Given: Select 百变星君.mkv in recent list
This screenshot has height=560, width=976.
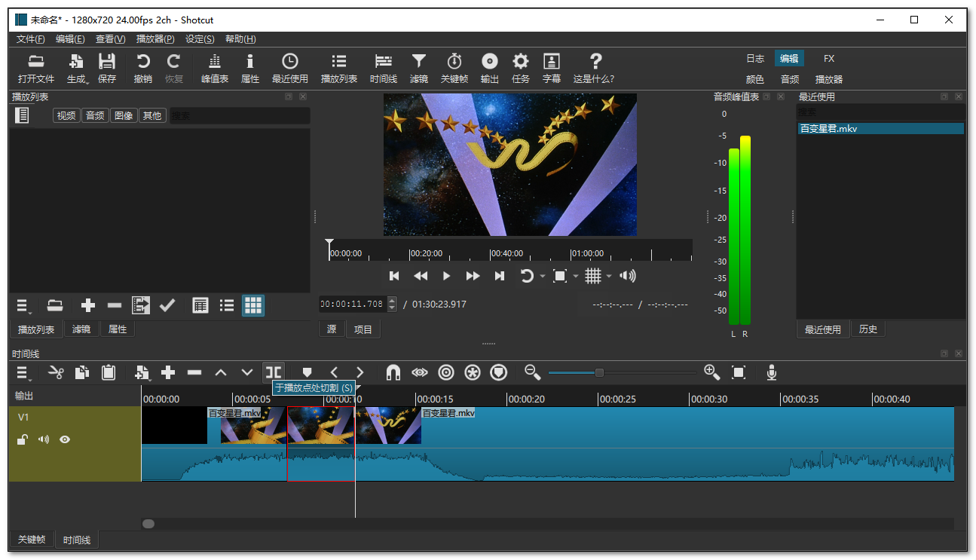Looking at the screenshot, I should (x=880, y=129).
